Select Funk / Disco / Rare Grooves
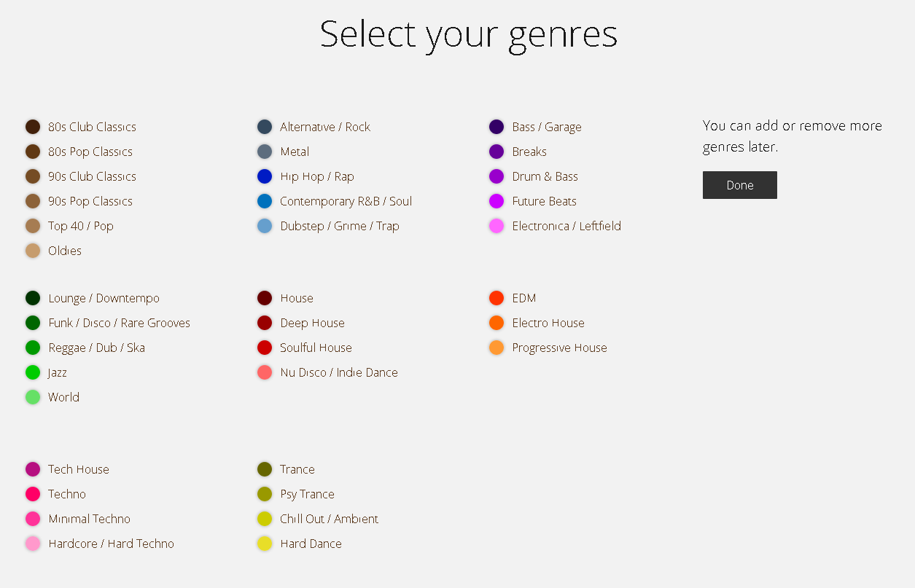Screen dimensions: 915x588 tap(119, 323)
